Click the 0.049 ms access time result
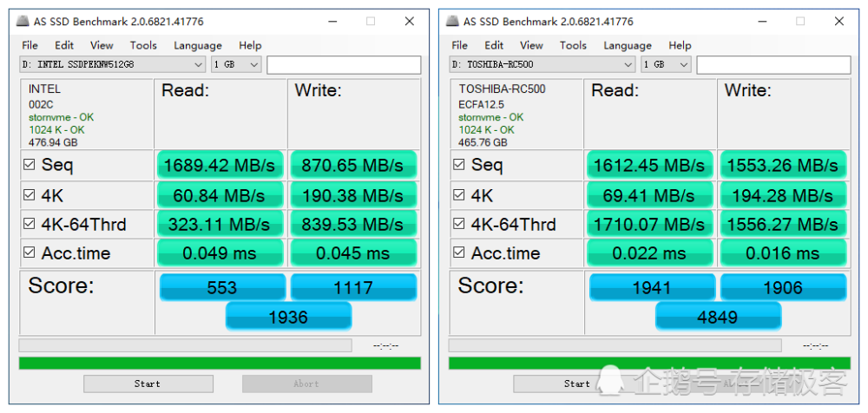This screenshot has width=868, height=413. [220, 253]
